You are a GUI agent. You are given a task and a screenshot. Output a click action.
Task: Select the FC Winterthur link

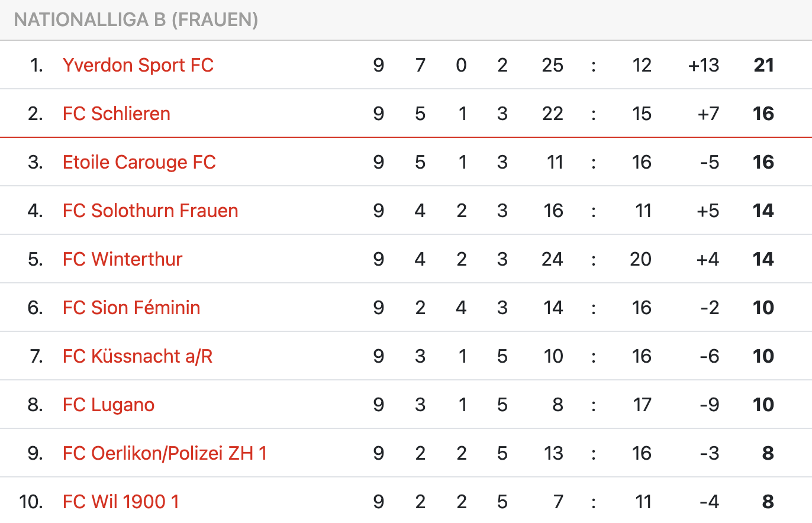coord(123,259)
